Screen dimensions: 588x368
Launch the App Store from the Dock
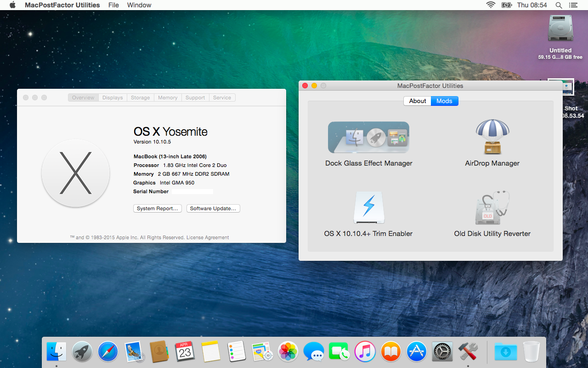(417, 352)
